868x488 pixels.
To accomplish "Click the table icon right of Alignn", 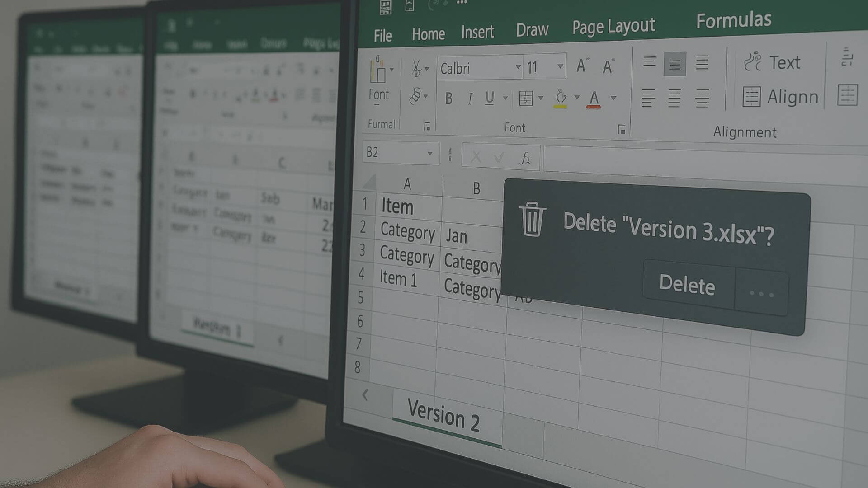I will tap(847, 95).
